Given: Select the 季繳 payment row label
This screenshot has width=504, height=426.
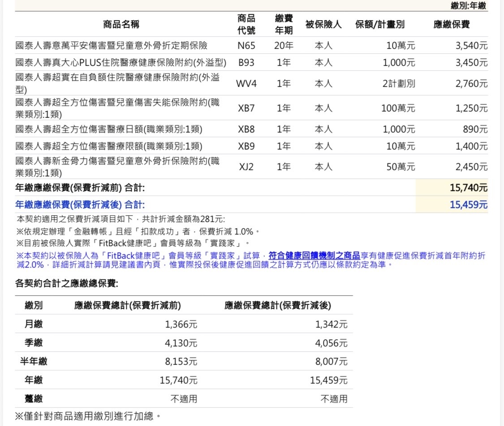Looking at the screenshot, I should click(34, 343).
